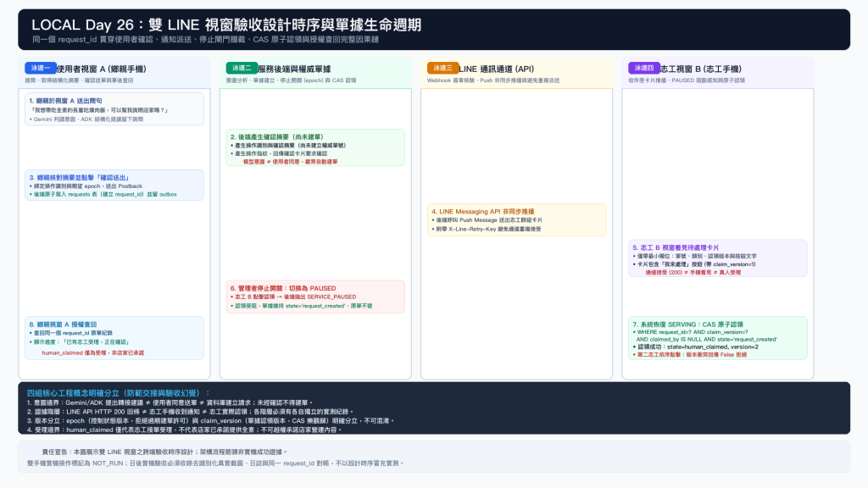This screenshot has width=868, height=488.
Task: Click the quoted question '我想帶吃全素的長輩吃爌肉飯'
Action: pyautogui.click(x=99, y=110)
